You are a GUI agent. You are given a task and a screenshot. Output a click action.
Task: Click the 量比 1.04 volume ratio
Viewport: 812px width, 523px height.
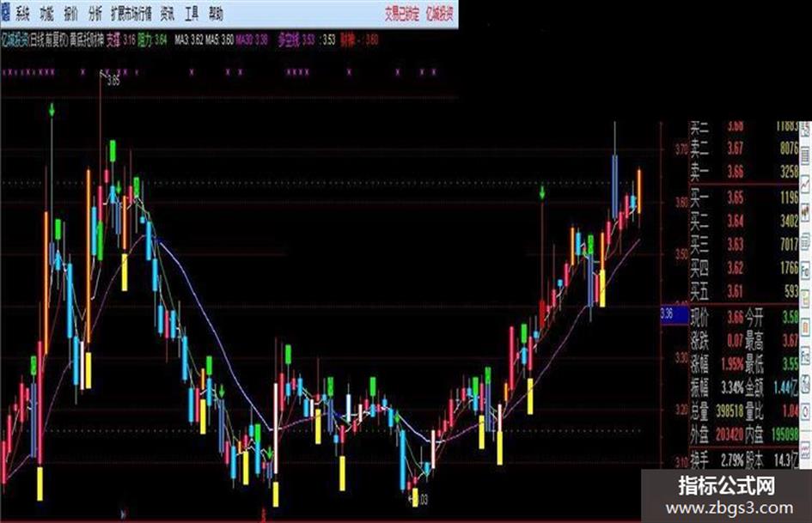click(x=772, y=411)
